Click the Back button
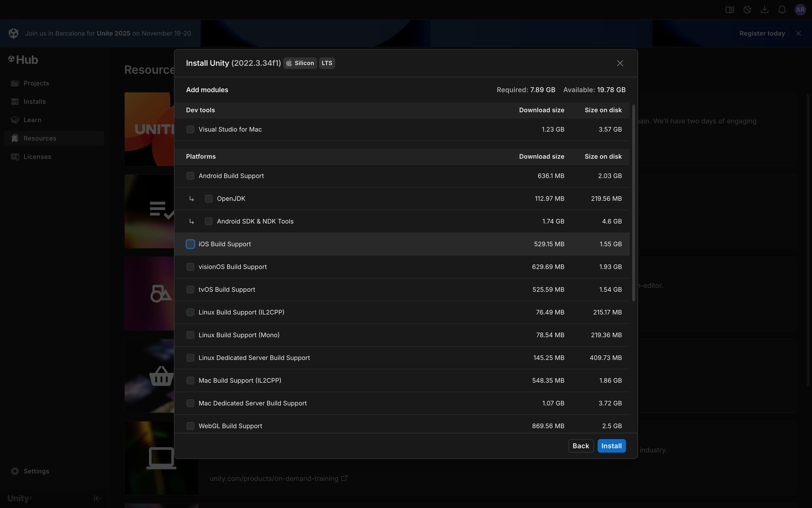This screenshot has width=812, height=508. click(581, 446)
